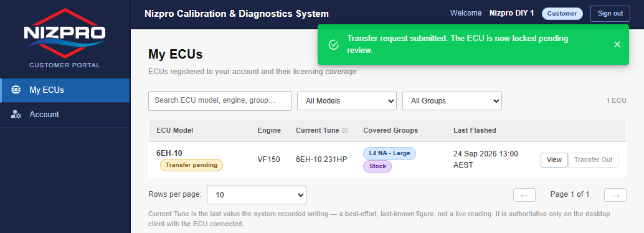Click the Current Tune info icon

pyautogui.click(x=345, y=131)
